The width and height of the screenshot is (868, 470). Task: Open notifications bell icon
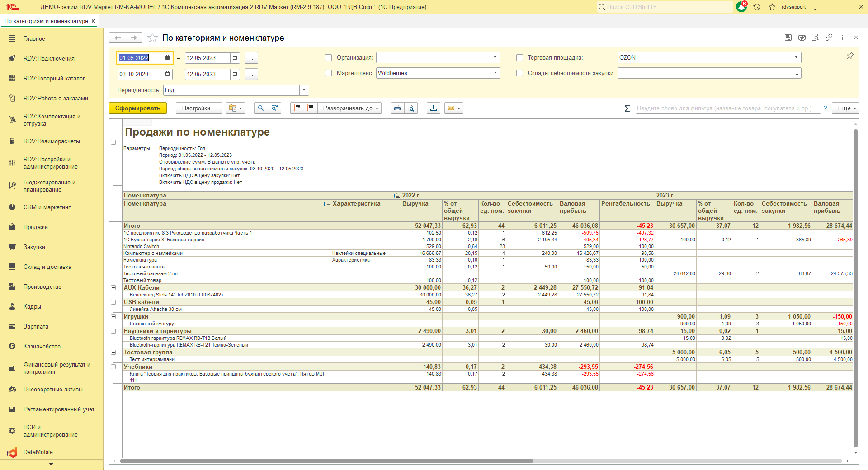(741, 7)
